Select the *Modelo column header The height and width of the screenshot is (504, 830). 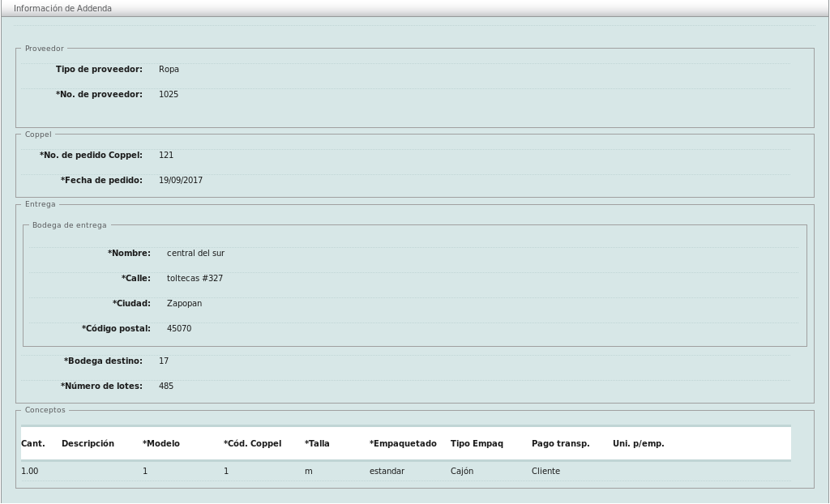(161, 444)
